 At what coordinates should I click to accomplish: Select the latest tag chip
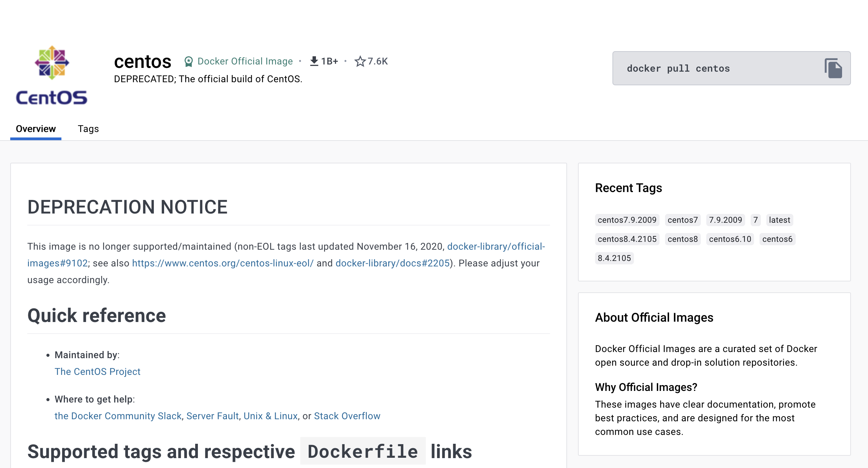point(779,220)
